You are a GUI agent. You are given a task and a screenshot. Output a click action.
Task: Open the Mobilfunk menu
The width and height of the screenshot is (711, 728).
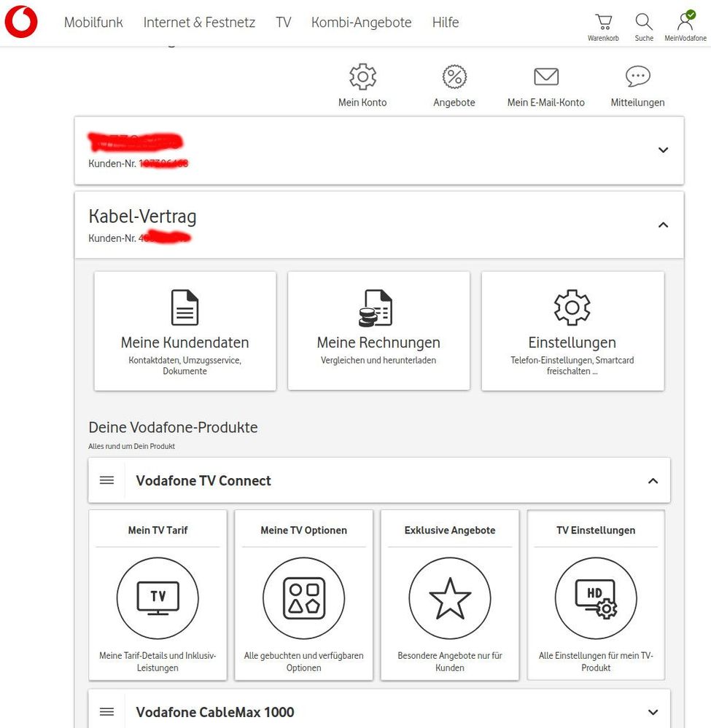(x=93, y=23)
